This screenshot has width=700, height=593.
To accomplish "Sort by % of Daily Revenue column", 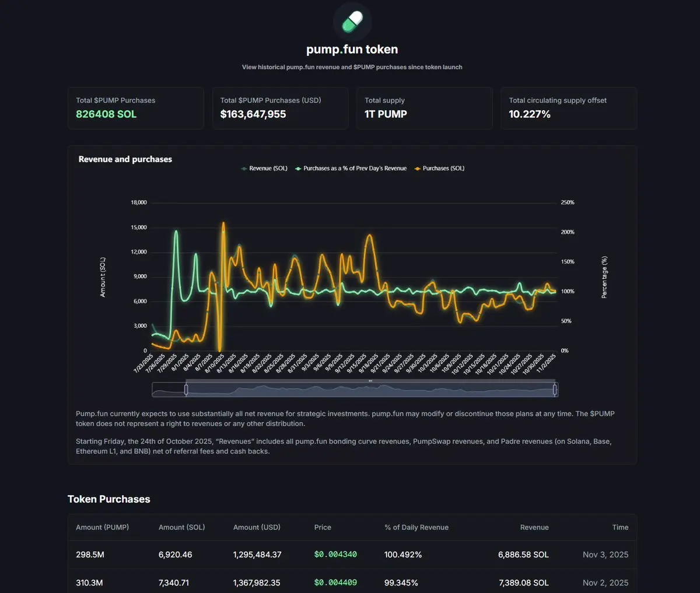I will pyautogui.click(x=416, y=527).
